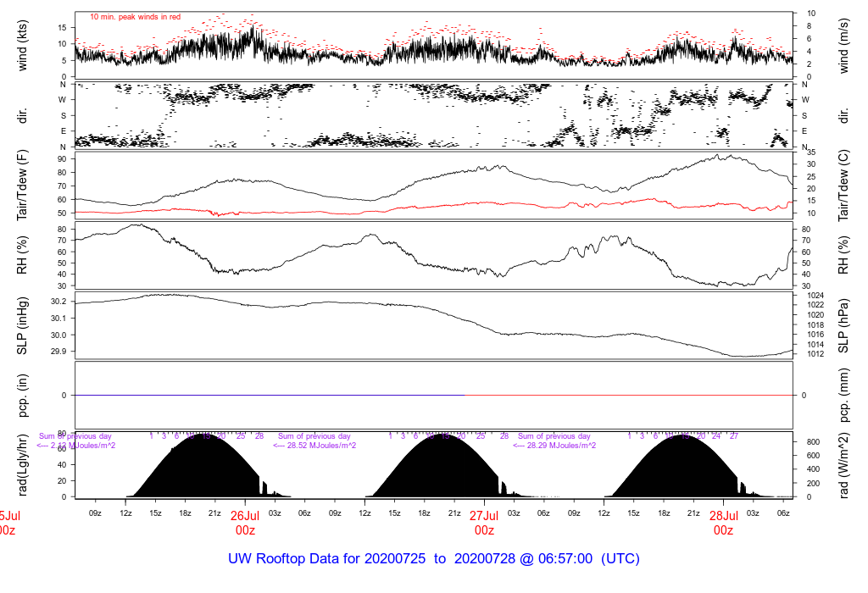The width and height of the screenshot is (868, 593).
Task: Click the blue precipitation line segment
Action: [270, 395]
